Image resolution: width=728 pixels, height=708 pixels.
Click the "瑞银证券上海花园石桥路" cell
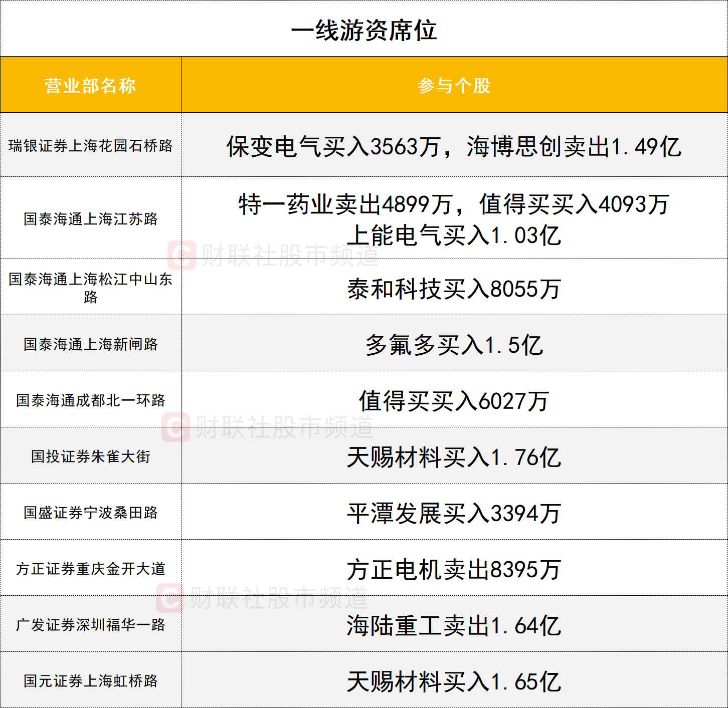click(x=91, y=145)
